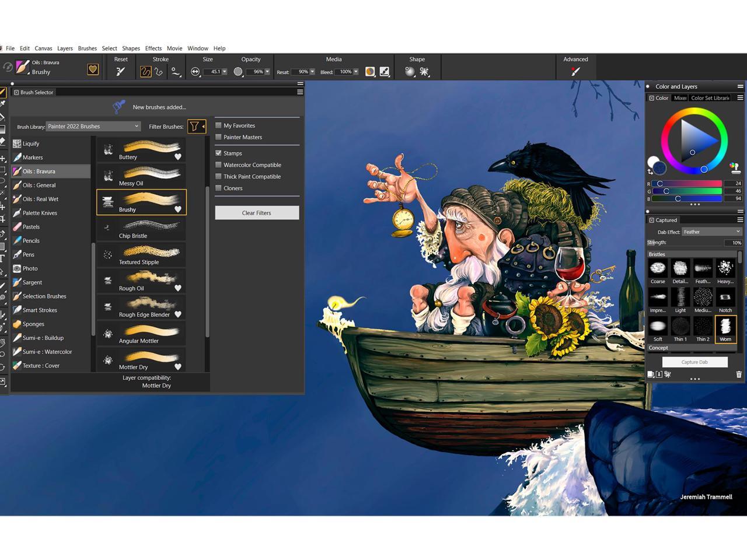Open the Brushes menu
The width and height of the screenshot is (747, 560).
[87, 48]
